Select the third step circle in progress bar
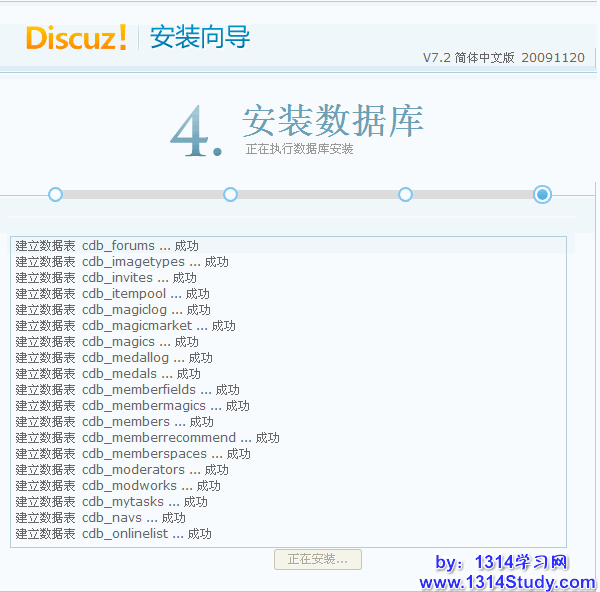This screenshot has height=592, width=600. 405,194
